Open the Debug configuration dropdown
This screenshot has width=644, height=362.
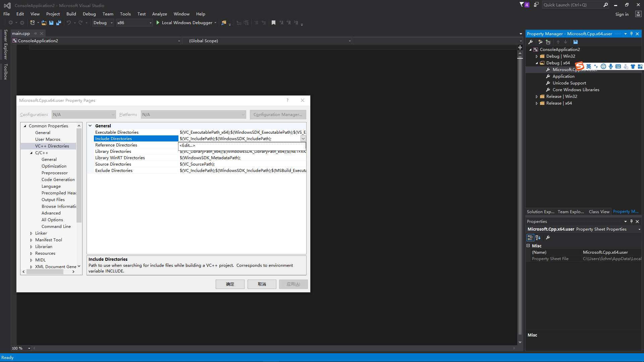click(103, 23)
